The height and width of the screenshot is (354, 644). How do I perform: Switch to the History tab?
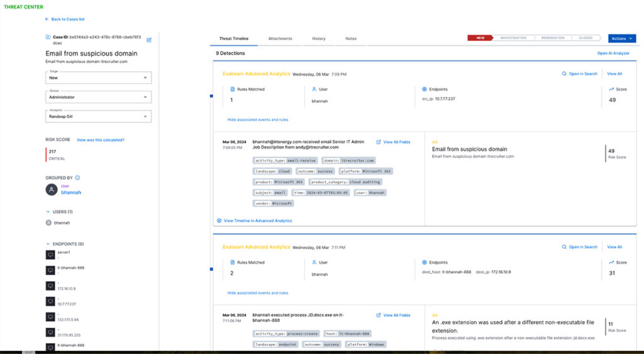pyautogui.click(x=319, y=38)
